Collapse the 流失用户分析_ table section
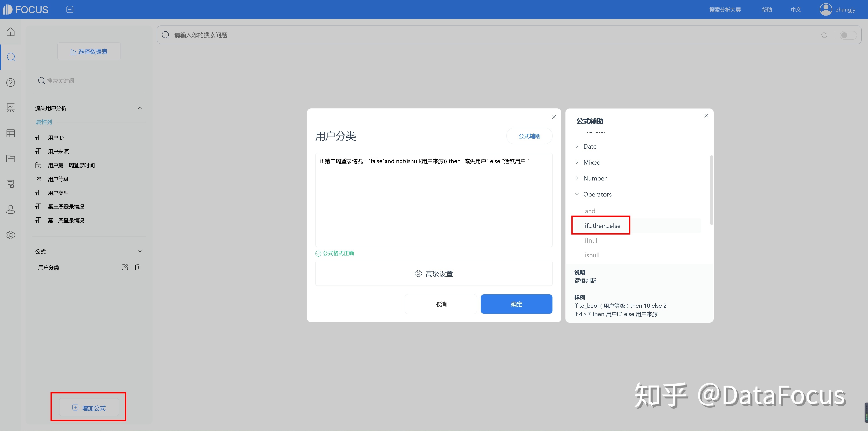The width and height of the screenshot is (868, 431). click(x=140, y=108)
